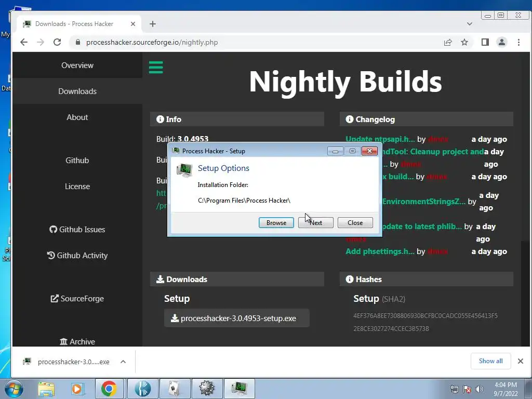Select the Downloads - Process Hacker tab
The height and width of the screenshot is (399, 532).
(79, 24)
